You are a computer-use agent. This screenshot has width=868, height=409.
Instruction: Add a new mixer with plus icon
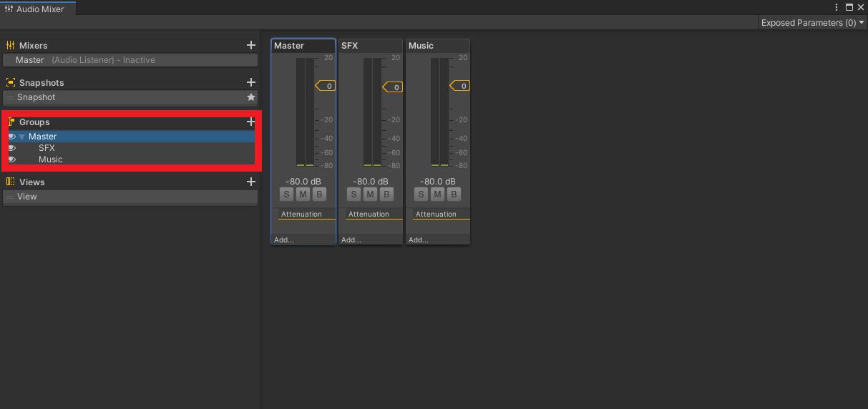pyautogui.click(x=250, y=45)
